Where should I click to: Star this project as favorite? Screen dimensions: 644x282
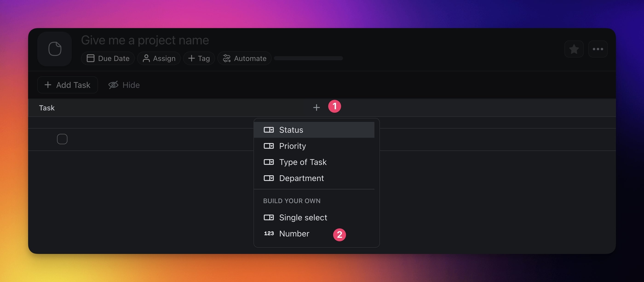574,49
